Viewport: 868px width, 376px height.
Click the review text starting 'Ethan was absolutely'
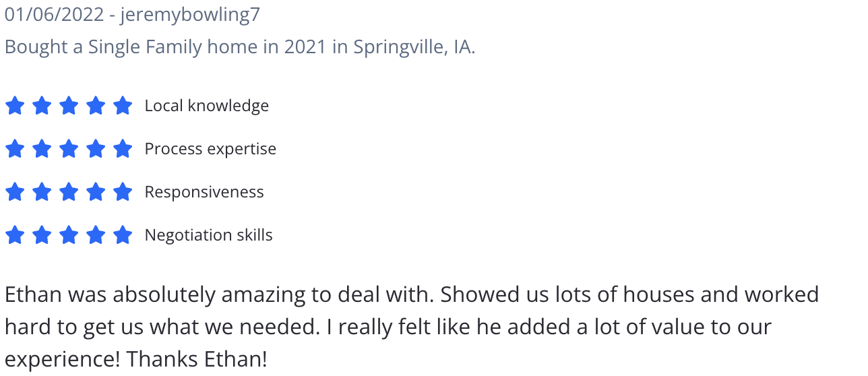pos(412,327)
